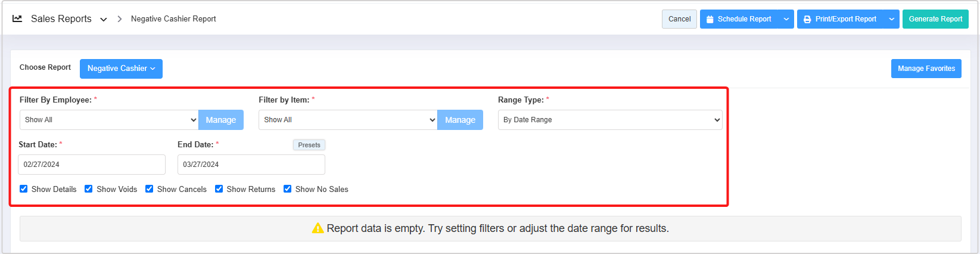980x254 pixels.
Task: Toggle the Show Voids checkbox
Action: (x=89, y=189)
